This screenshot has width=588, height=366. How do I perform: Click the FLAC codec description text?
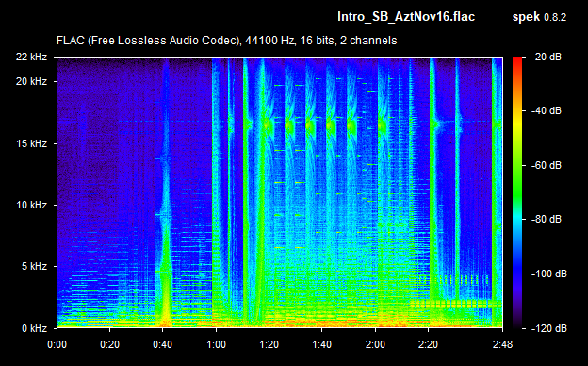pyautogui.click(x=226, y=41)
